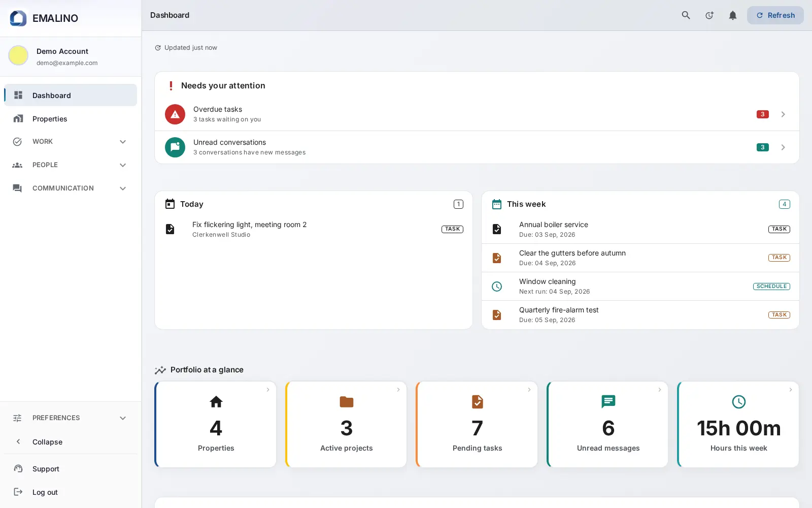Click the clock history icon in header
Viewport: 812px width, 508px height.
[709, 15]
